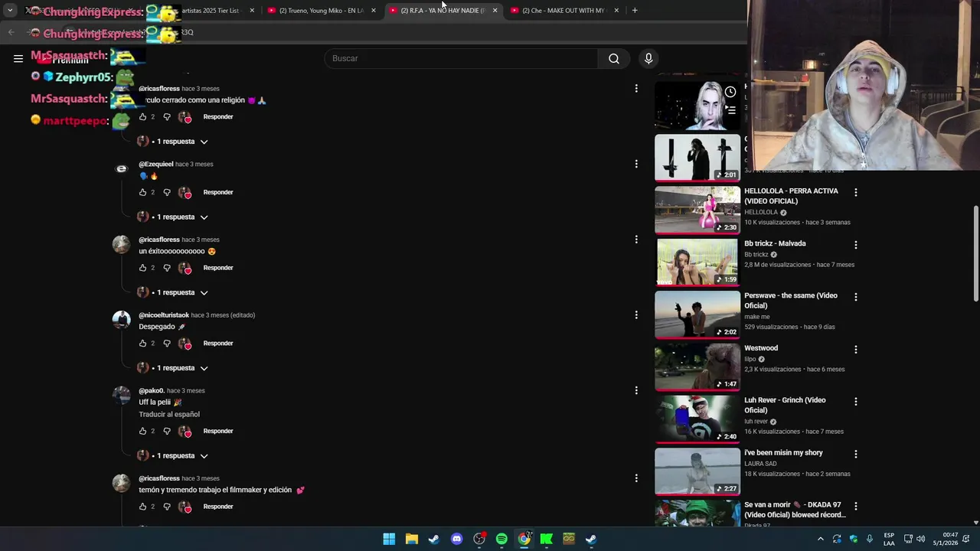
Task: Add the top suggested video to queue
Action: click(730, 110)
